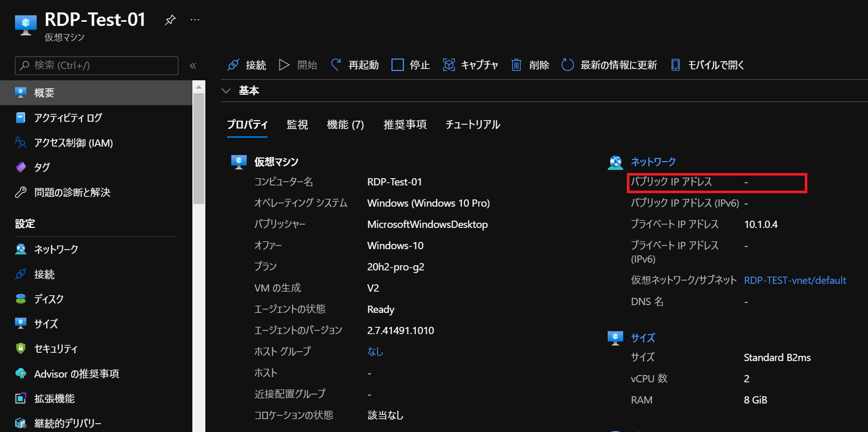Screen dimensions: 868x432
Task: Open the ネットワーク section heading link
Action: tap(653, 162)
